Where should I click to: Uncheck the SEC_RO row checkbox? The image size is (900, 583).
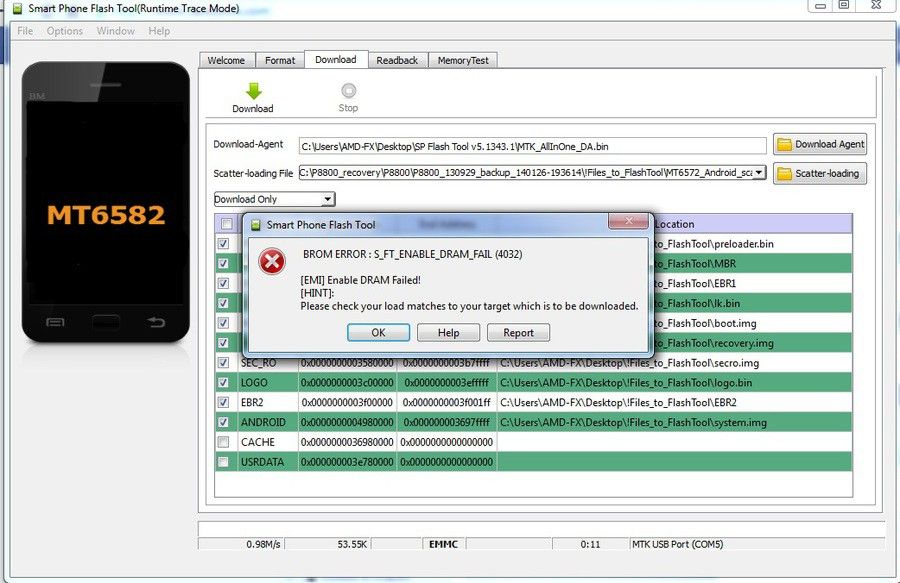coord(223,363)
